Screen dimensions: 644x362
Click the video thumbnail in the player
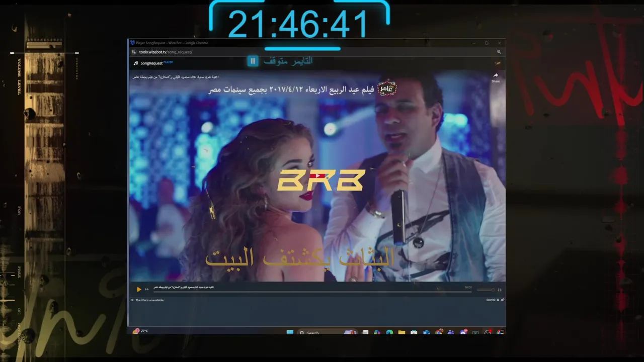317,176
